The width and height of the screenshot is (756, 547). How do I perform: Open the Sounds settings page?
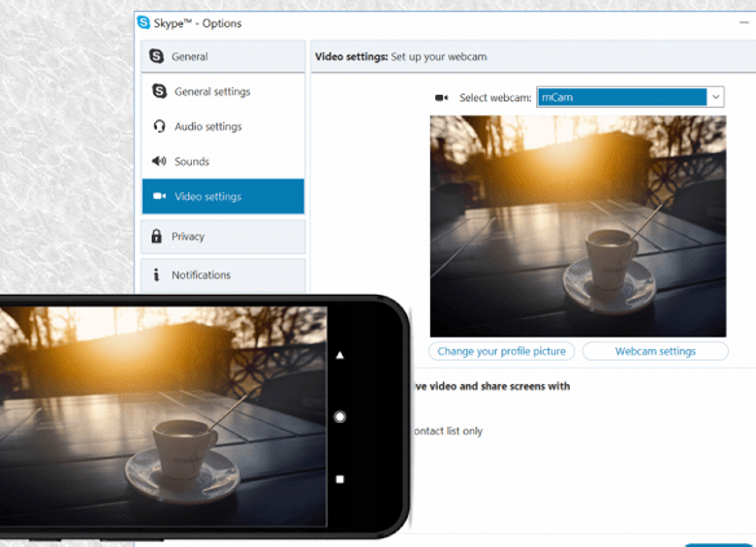click(x=223, y=161)
